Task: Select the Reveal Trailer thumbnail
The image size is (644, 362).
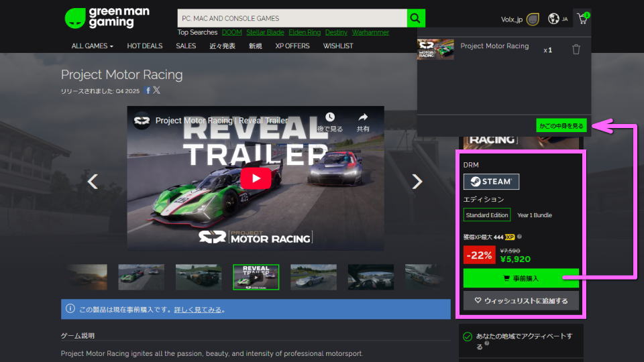Action: [256, 277]
